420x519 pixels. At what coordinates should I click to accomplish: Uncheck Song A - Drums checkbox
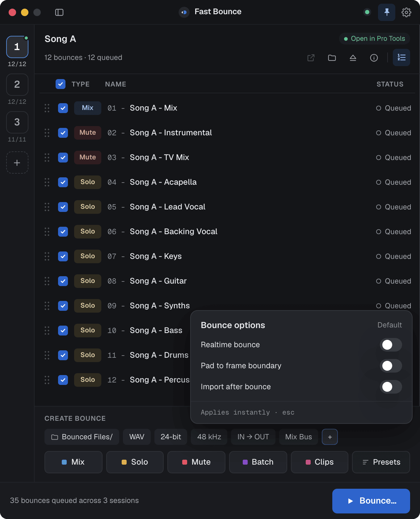[63, 355]
